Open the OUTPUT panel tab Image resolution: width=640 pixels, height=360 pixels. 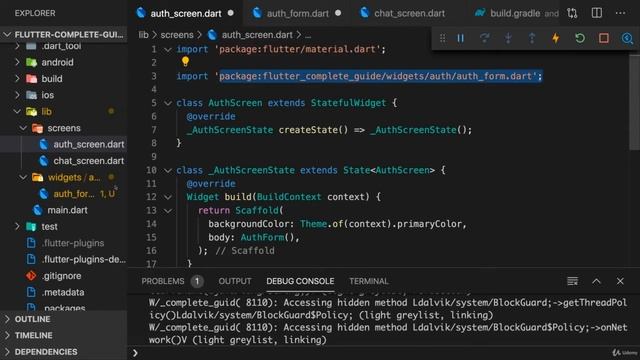(x=235, y=281)
